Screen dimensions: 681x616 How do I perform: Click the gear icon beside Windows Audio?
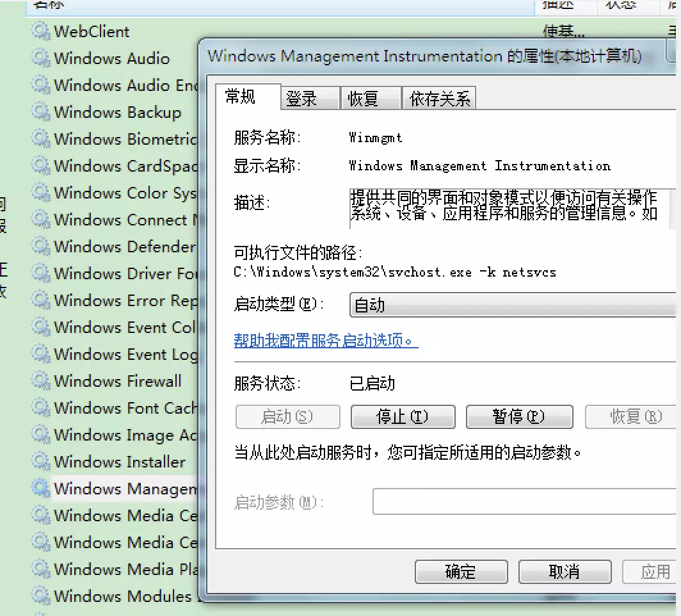41,59
